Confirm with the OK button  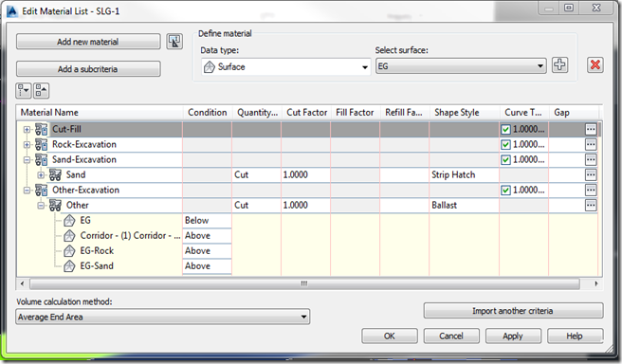[389, 336]
